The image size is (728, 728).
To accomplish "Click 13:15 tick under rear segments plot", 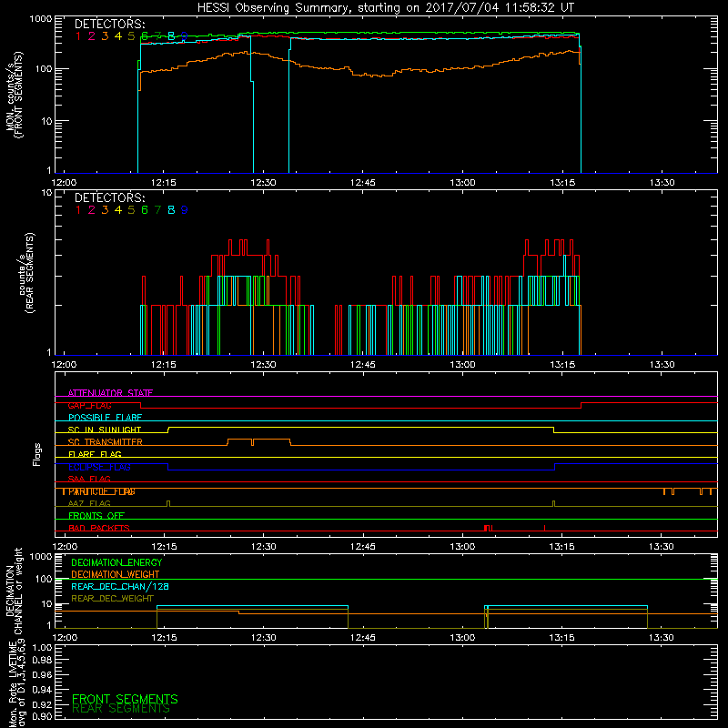I will tap(562, 365).
